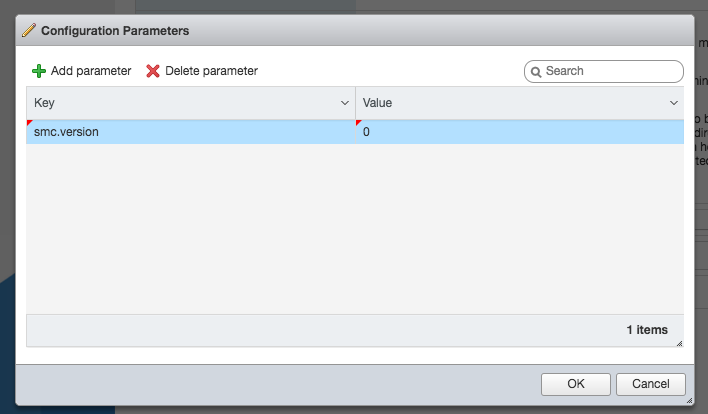Confirm changes with the OK button
The image size is (708, 414).
(576, 384)
